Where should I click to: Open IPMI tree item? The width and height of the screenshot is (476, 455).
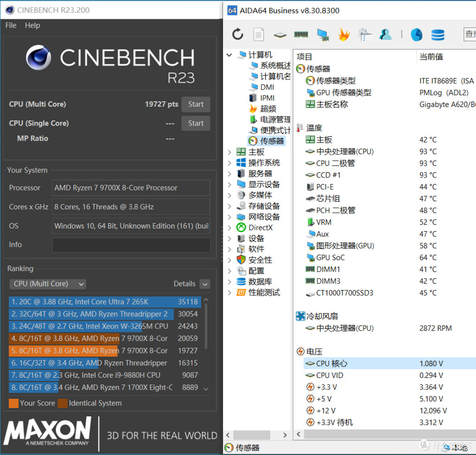point(262,98)
